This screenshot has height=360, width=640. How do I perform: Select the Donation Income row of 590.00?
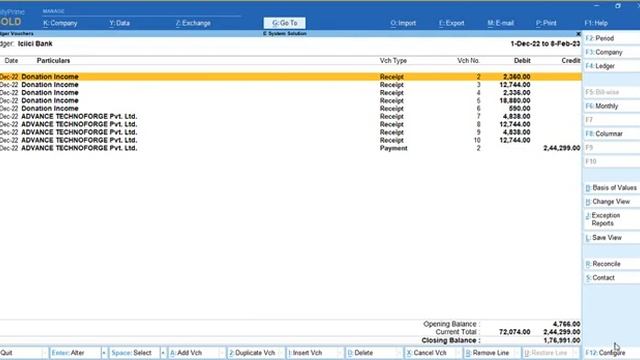[x=291, y=109]
